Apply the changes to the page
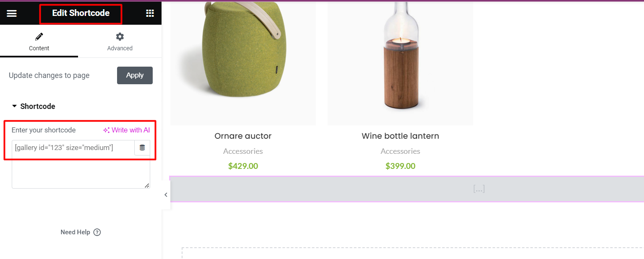 (135, 75)
